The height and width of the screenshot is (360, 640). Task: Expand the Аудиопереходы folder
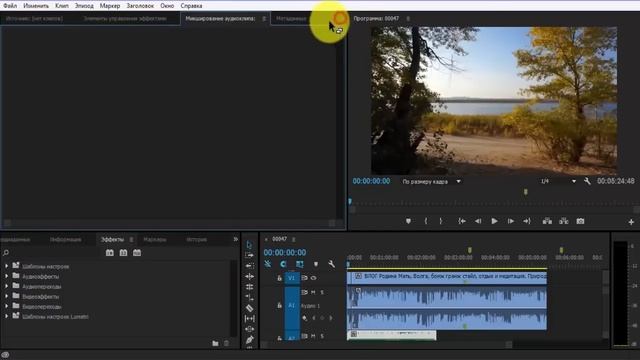click(7, 286)
